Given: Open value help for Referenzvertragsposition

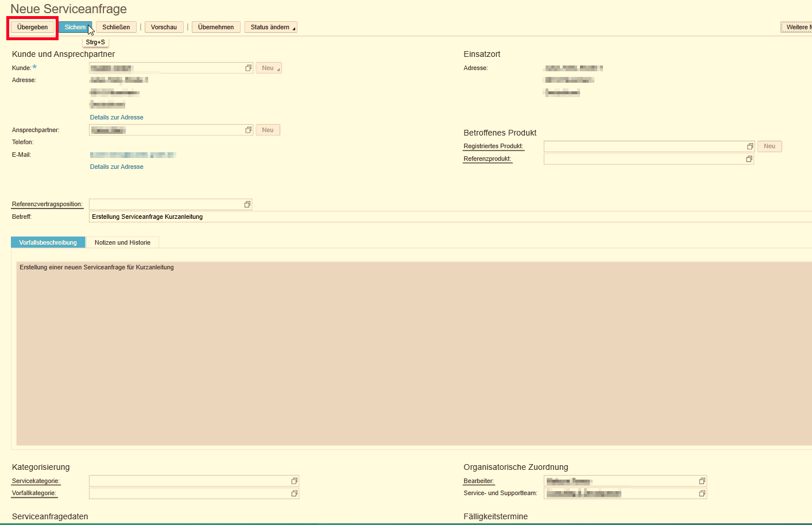Looking at the screenshot, I should 248,204.
